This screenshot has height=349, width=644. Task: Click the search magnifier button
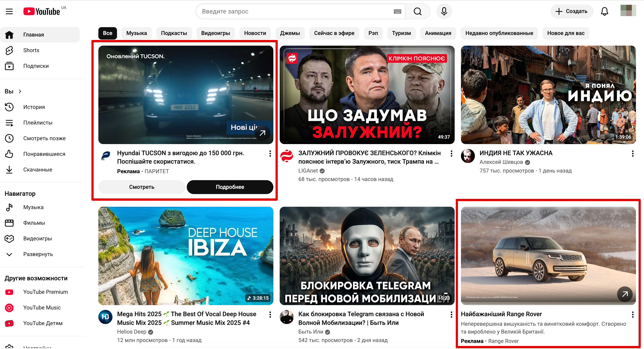417,11
